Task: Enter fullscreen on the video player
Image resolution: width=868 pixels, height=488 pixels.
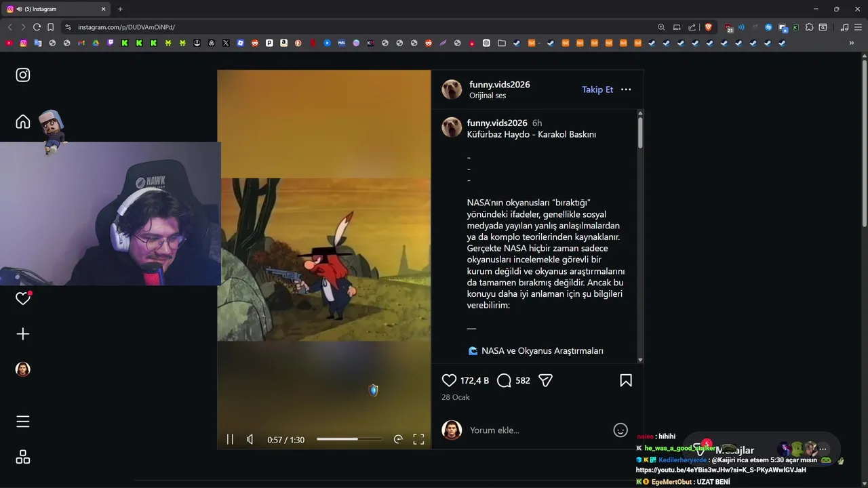Action: click(x=418, y=439)
